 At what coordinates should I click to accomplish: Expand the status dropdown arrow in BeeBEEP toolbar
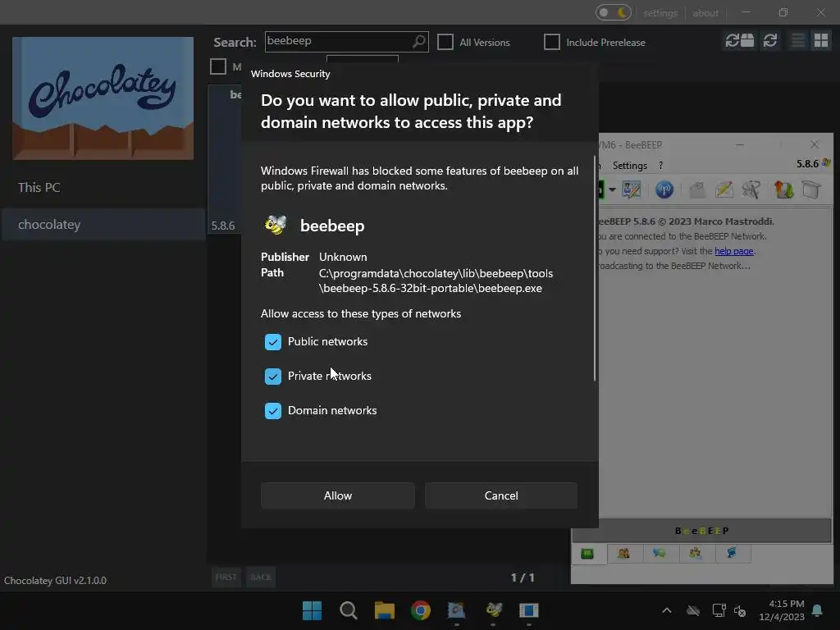click(612, 189)
